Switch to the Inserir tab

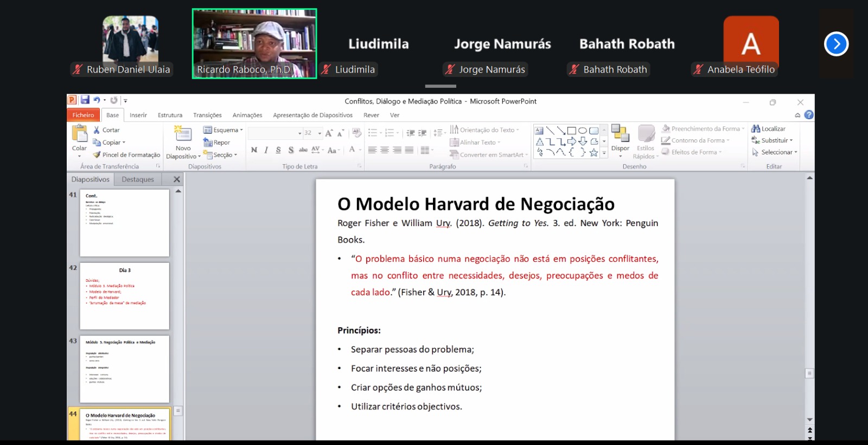138,115
